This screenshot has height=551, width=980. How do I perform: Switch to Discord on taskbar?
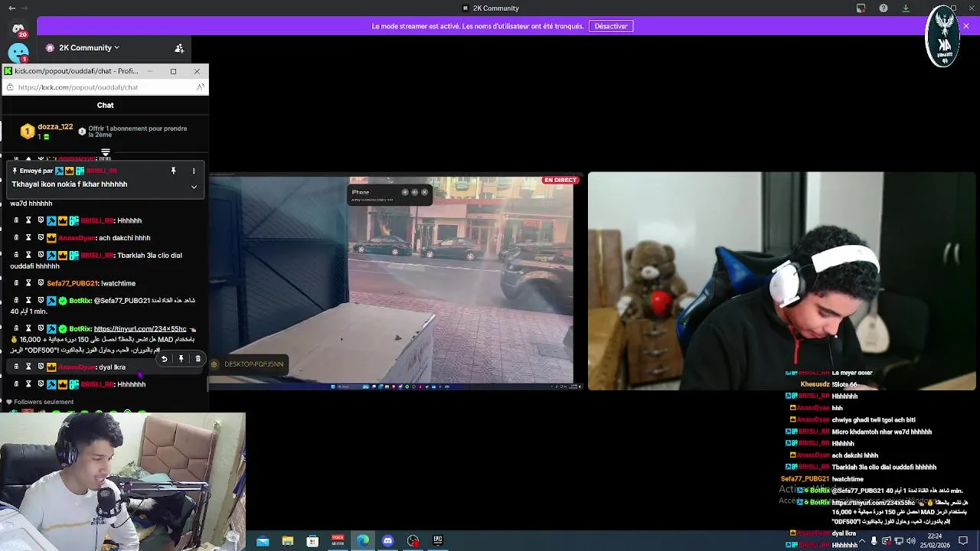point(388,541)
